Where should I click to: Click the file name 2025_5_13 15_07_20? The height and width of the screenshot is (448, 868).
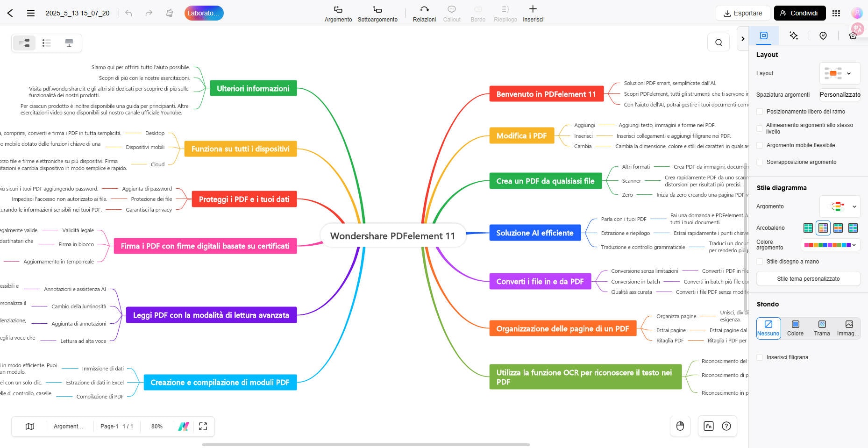(x=78, y=13)
